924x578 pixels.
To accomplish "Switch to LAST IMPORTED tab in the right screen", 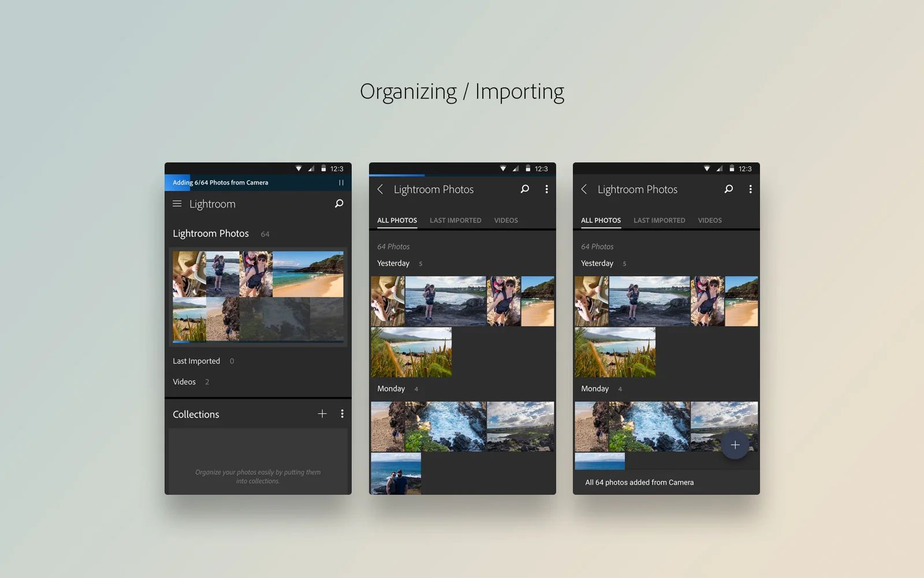I will point(660,220).
